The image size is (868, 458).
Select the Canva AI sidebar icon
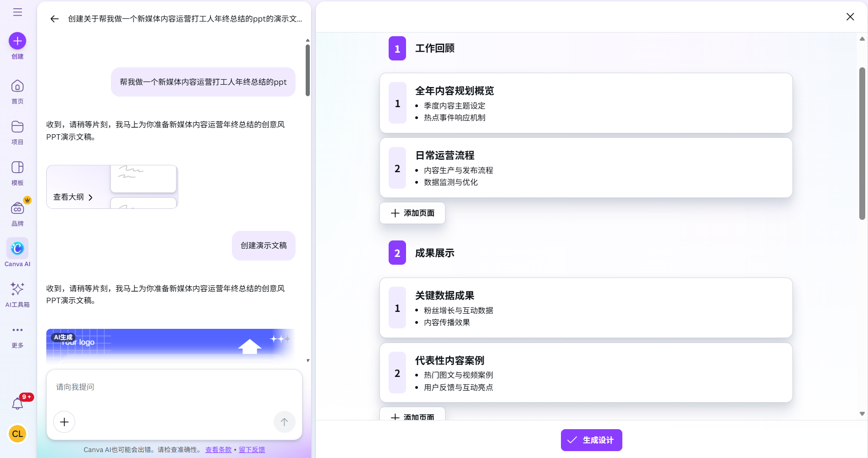point(17,248)
